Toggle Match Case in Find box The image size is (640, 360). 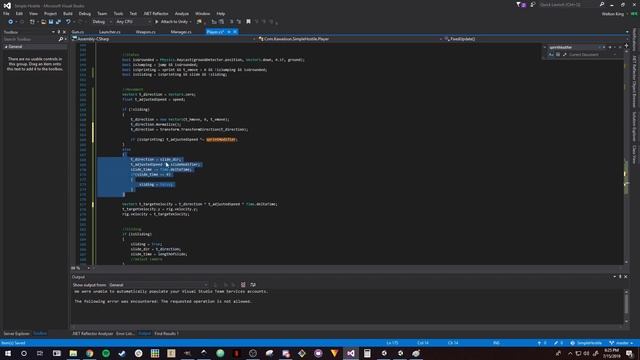click(551, 55)
